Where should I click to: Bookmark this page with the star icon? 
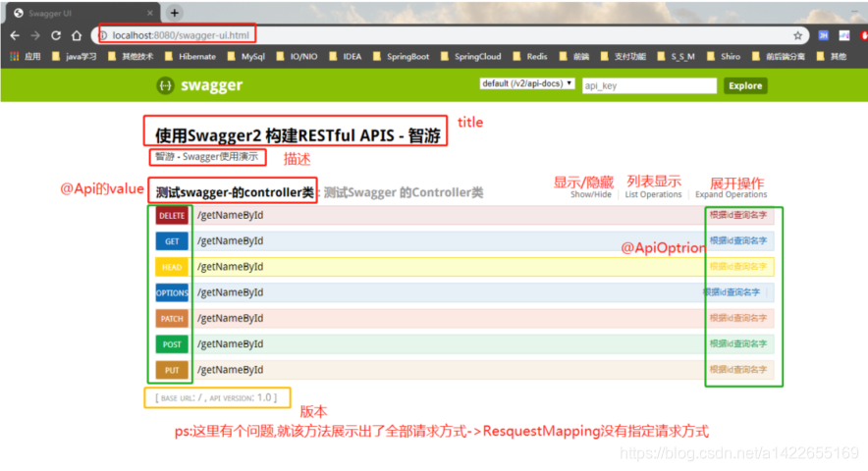[797, 35]
